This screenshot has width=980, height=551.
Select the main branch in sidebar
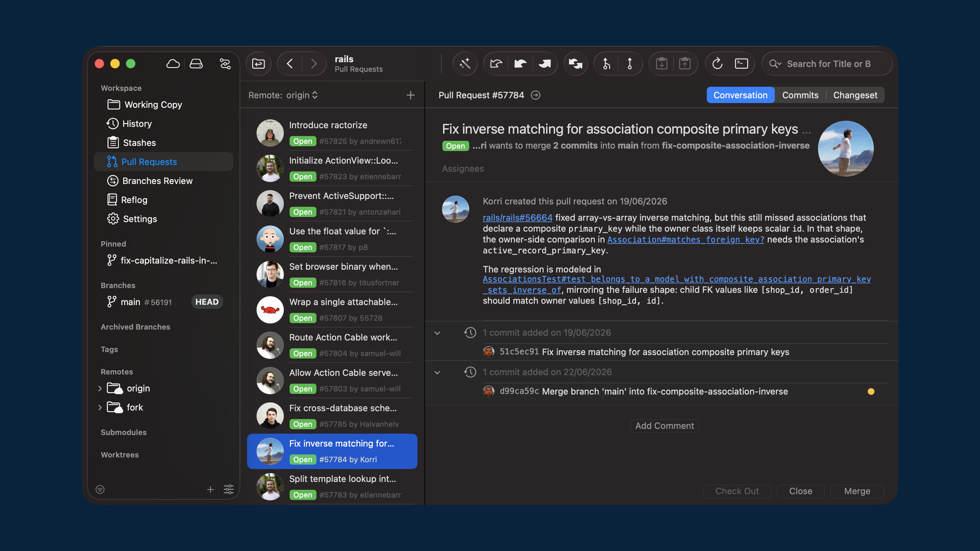tap(164, 302)
